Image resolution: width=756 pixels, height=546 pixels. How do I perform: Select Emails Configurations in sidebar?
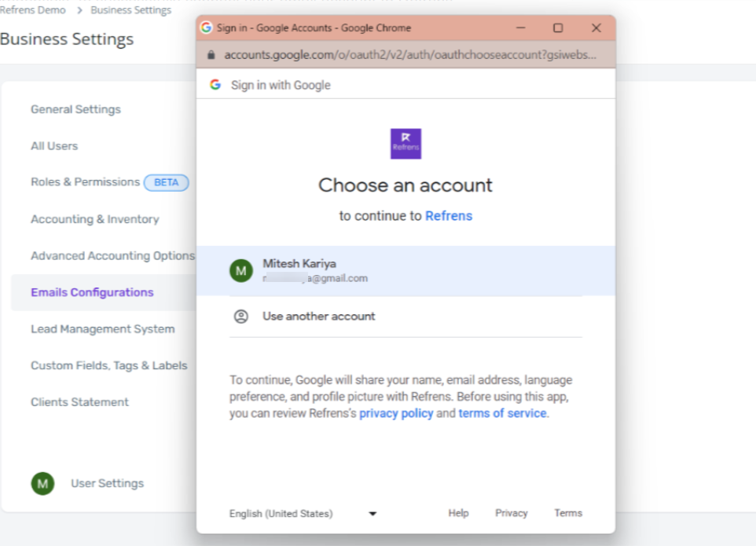tap(92, 292)
